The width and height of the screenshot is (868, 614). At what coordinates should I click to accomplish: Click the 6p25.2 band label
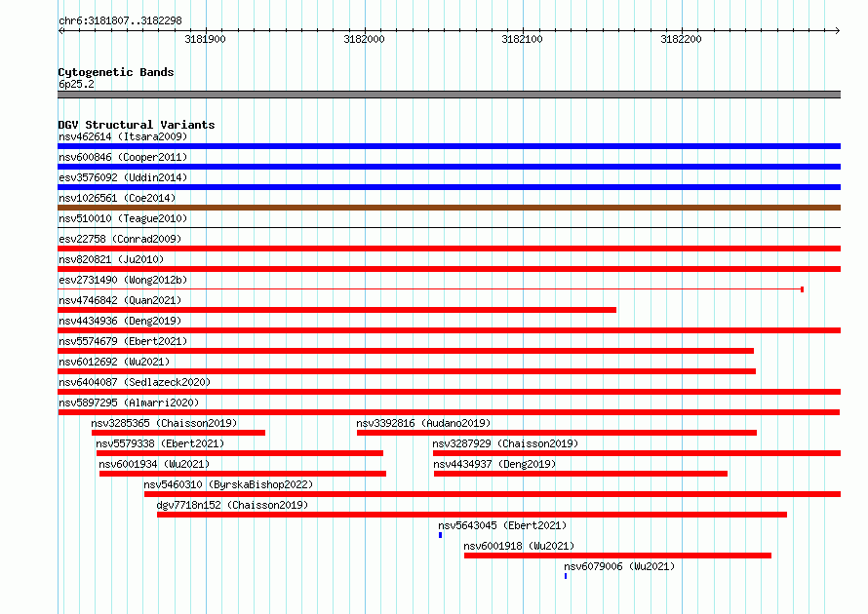(76, 84)
